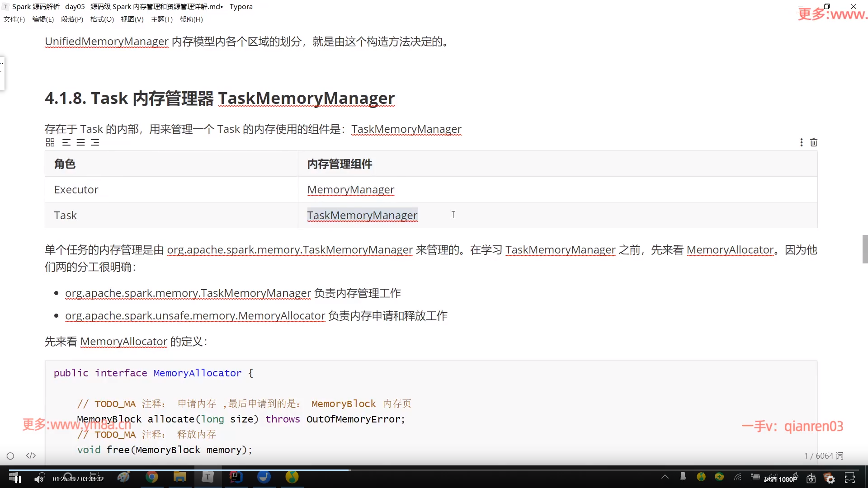Center-align the table column
Screen dimensions: 868x488
point(81,143)
